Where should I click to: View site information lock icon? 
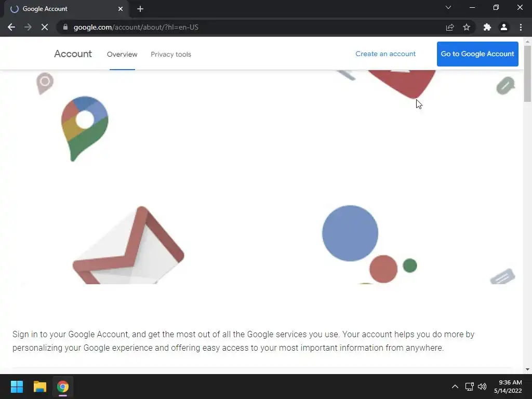tap(65, 27)
